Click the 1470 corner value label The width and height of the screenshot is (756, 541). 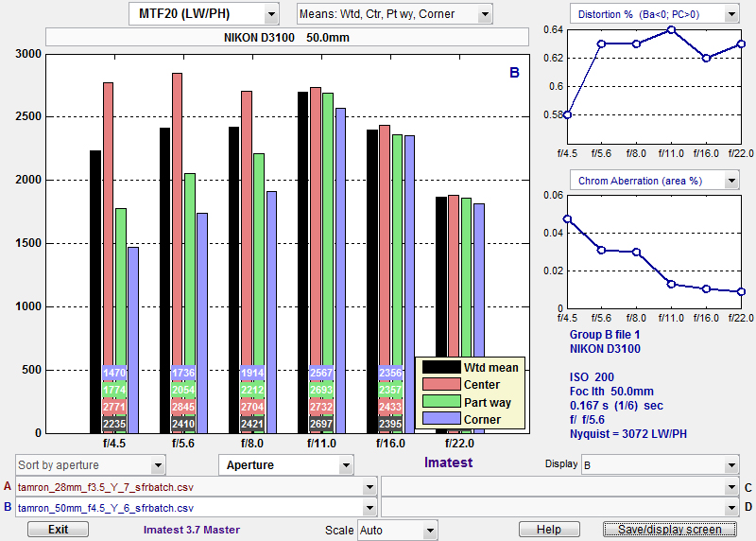(x=114, y=373)
